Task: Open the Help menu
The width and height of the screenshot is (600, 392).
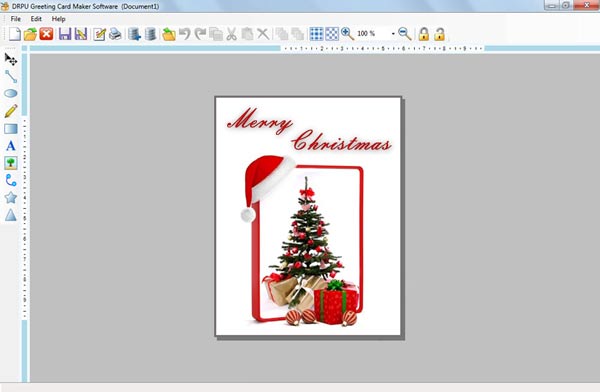Action: 59,19
